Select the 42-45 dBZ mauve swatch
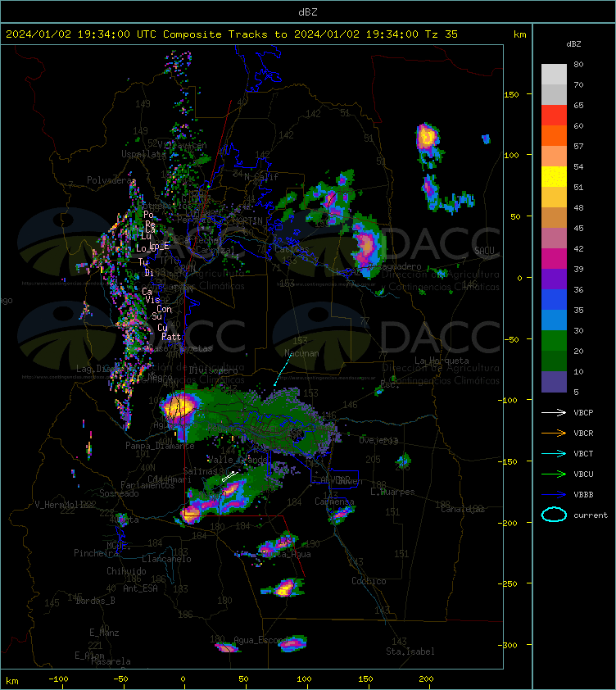This screenshot has height=690, width=616. (554, 238)
